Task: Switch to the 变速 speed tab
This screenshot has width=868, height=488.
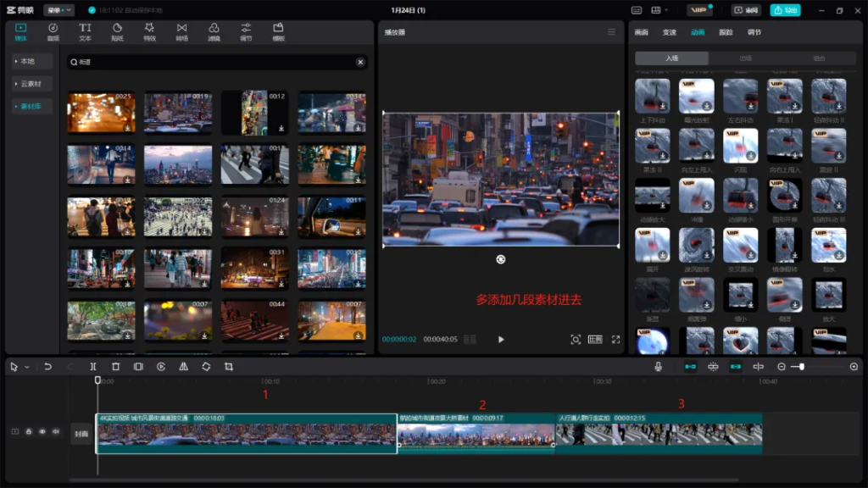Action: coord(670,32)
